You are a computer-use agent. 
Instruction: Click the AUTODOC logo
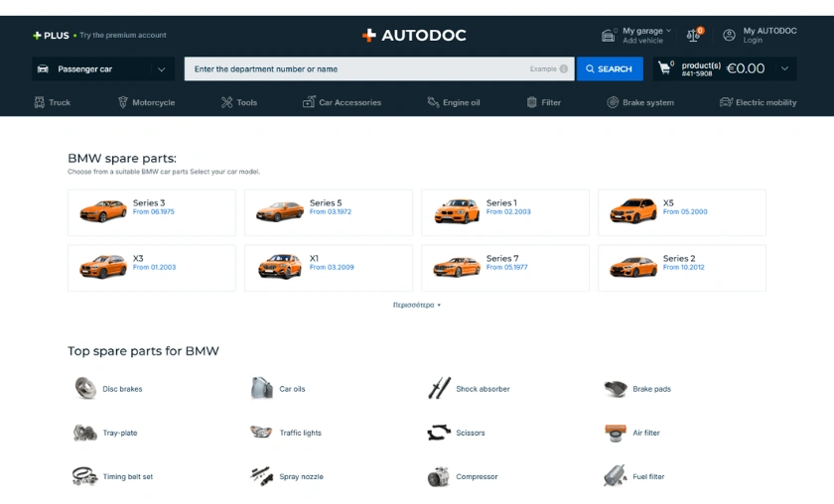pyautogui.click(x=414, y=35)
